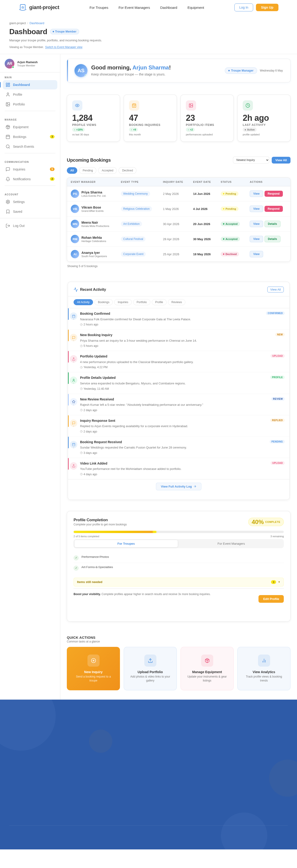Open Notifications in the sidebar
Viewport: 297px width, 868px height.
(x=30, y=179)
